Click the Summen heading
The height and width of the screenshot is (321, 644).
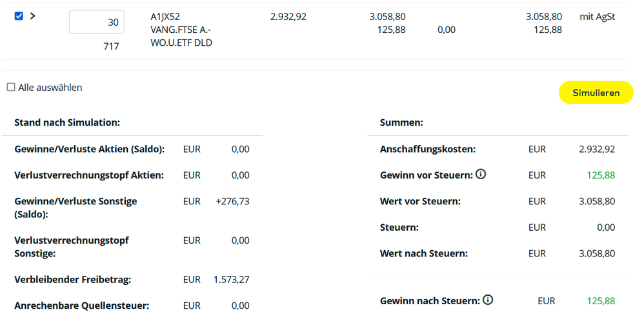401,122
